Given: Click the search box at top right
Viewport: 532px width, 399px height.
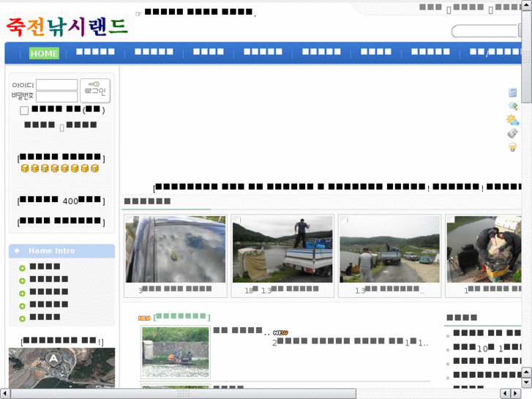Looking at the screenshot, I should [x=486, y=31].
